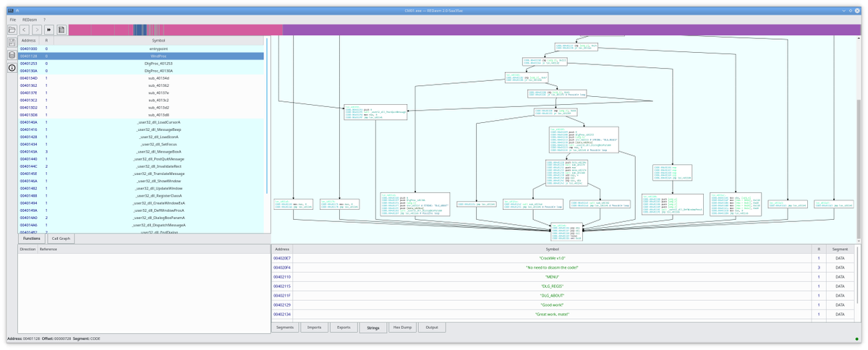The width and height of the screenshot is (868, 350).
Task: Click the Direction column header in references panel
Action: 27,249
